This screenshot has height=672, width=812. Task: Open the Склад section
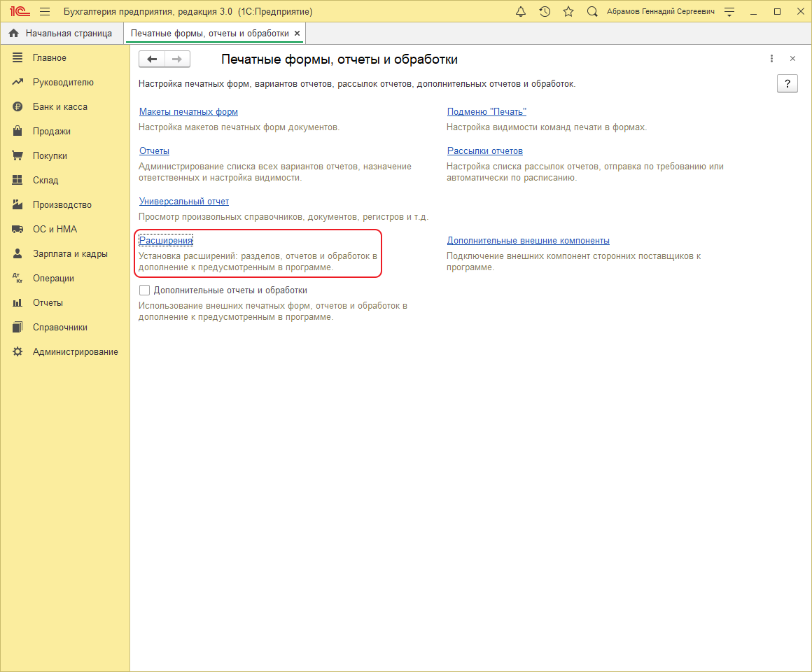pyautogui.click(x=45, y=180)
